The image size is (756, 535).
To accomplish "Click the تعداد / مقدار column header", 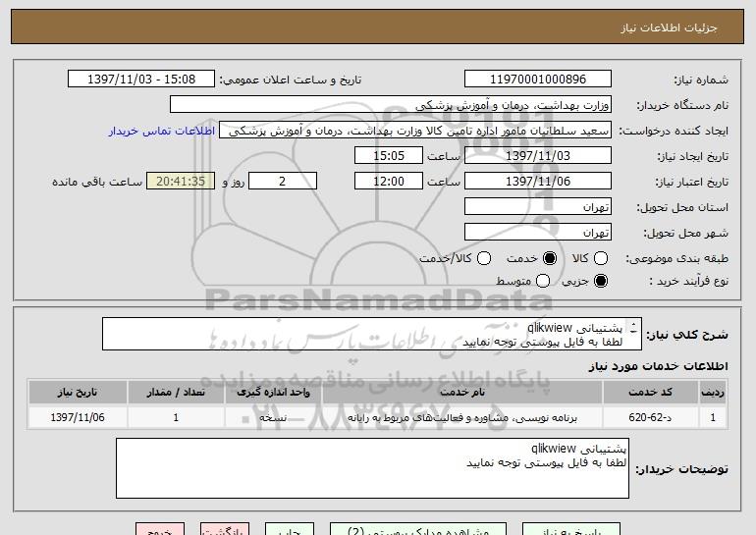I will point(176,393).
